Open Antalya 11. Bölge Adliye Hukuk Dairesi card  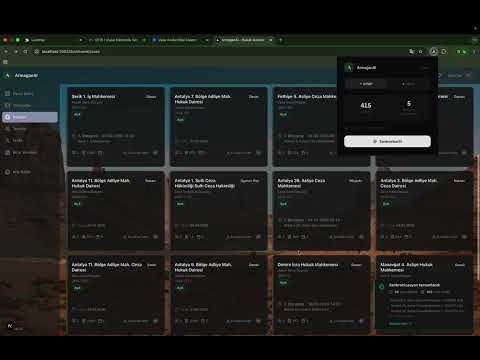[116, 210]
